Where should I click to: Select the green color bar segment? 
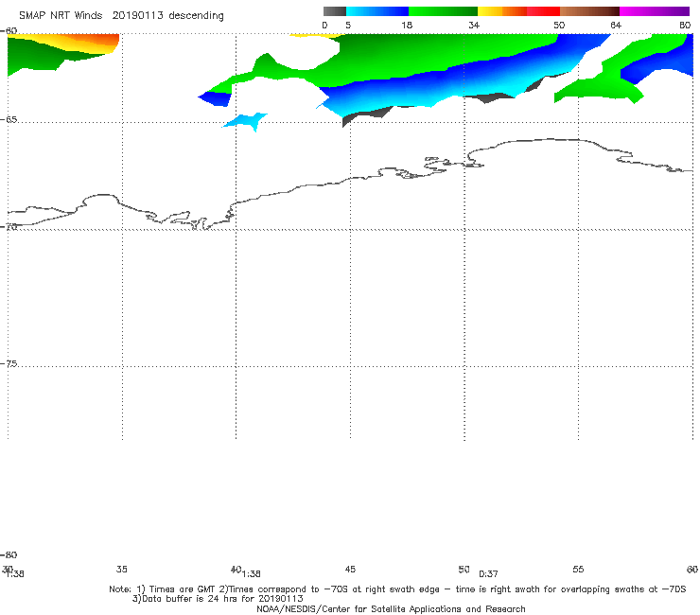tap(443, 11)
